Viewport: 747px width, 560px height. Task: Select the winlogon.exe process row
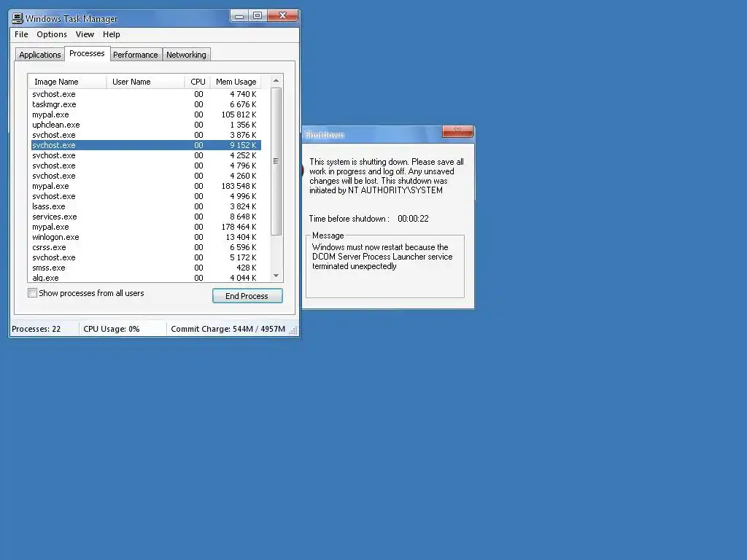146,237
